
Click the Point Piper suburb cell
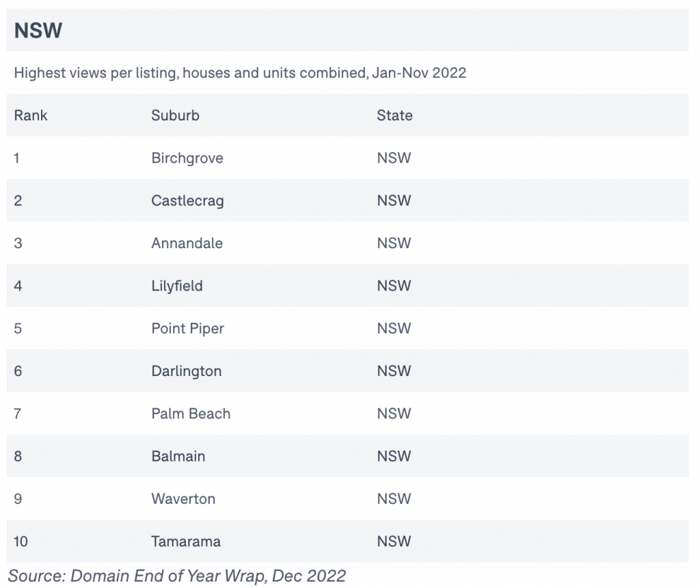click(x=187, y=329)
